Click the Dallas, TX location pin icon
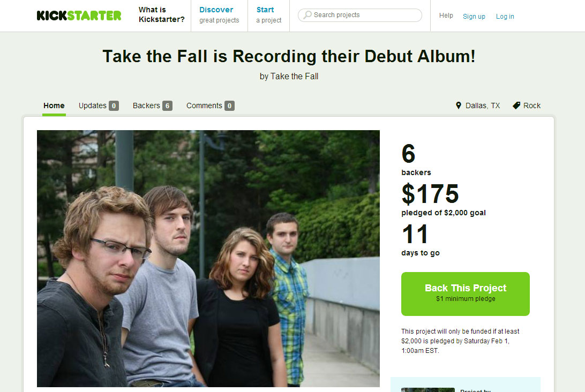Image resolution: width=585 pixels, height=392 pixels. pyautogui.click(x=459, y=105)
